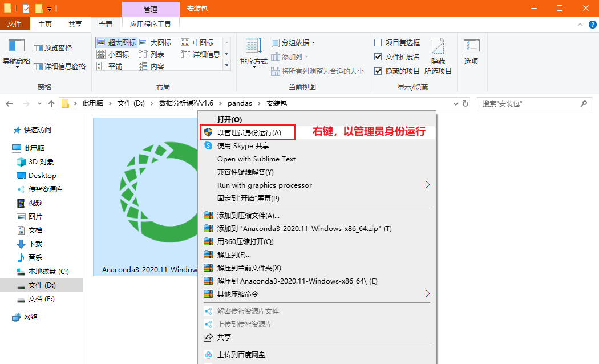Open the Application Tools tab

tap(151, 25)
